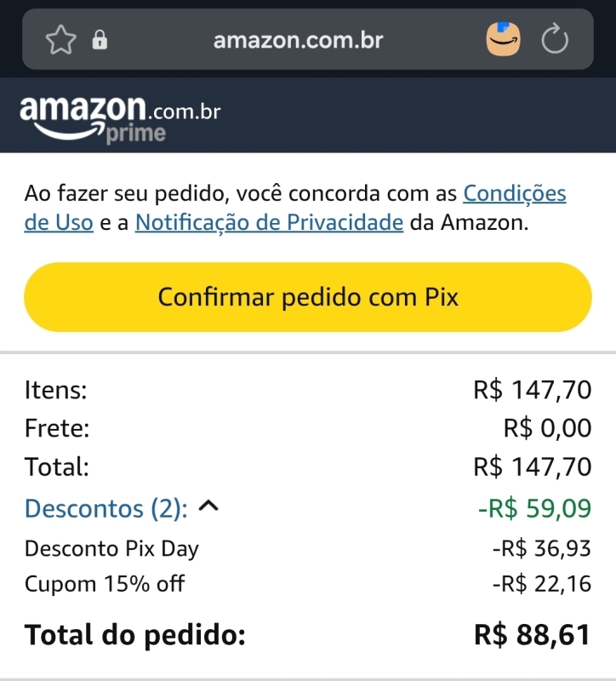Image resolution: width=616 pixels, height=681 pixels.
Task: Click the green -R$ 59,09 discount total
Action: coord(533,508)
